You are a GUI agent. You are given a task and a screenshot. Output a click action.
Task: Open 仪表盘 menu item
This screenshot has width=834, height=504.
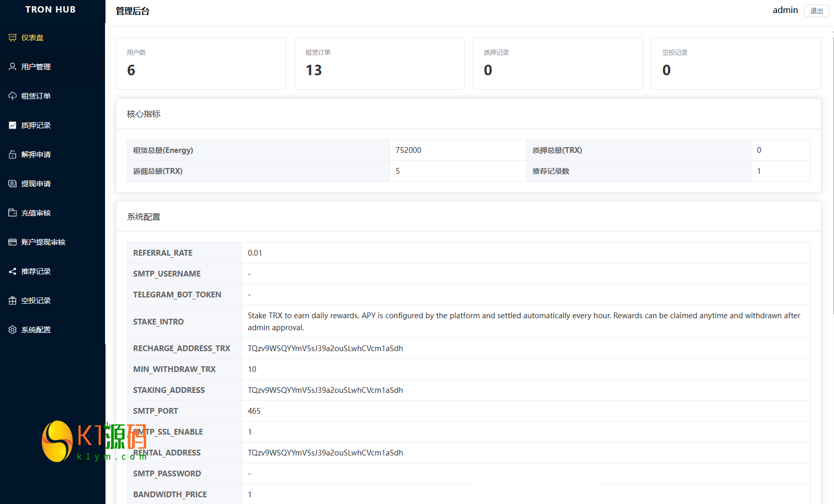53,38
